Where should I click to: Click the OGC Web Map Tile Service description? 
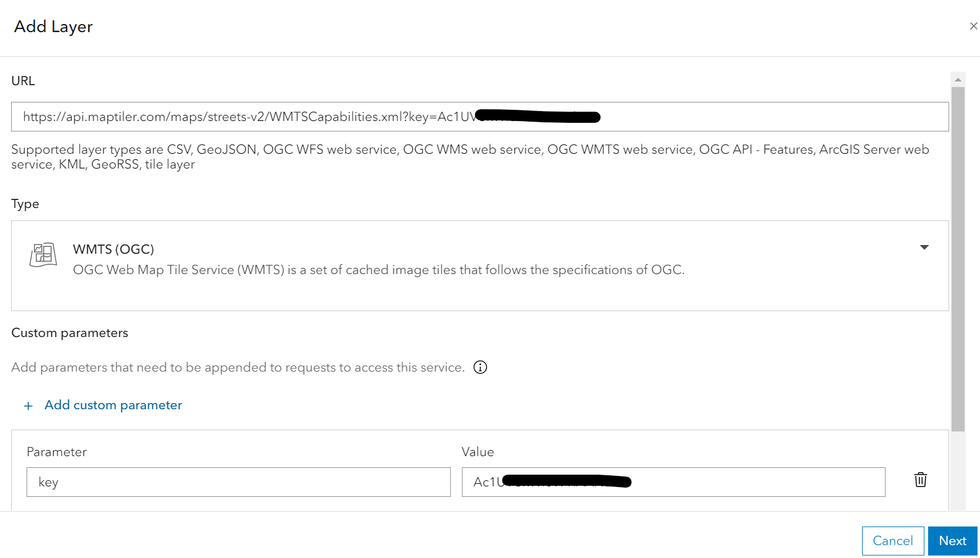379,270
